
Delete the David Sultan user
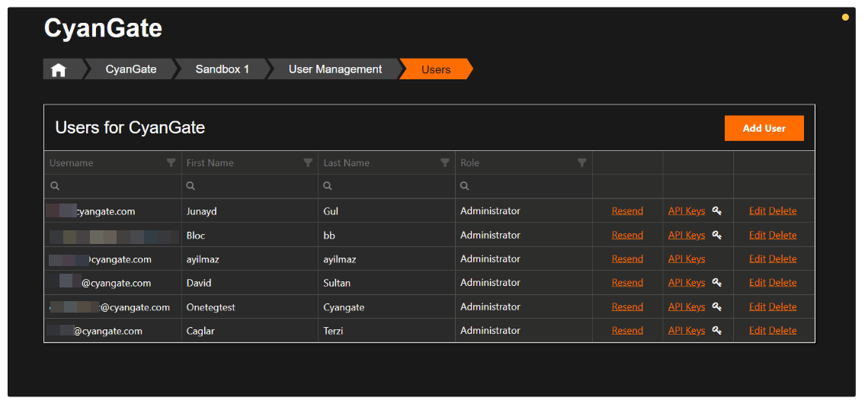tap(783, 283)
